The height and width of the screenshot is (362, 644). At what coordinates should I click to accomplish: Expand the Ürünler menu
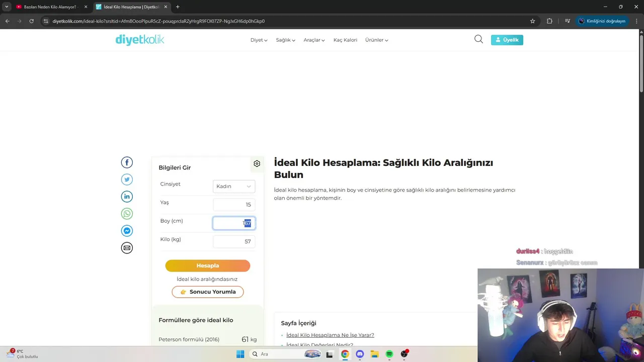coord(376,40)
